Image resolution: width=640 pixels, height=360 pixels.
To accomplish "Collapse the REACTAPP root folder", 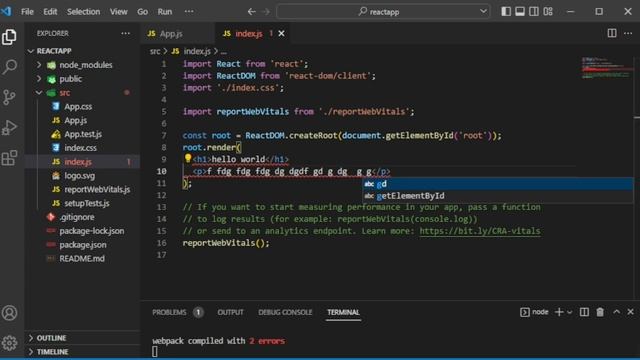I will pyautogui.click(x=31, y=51).
